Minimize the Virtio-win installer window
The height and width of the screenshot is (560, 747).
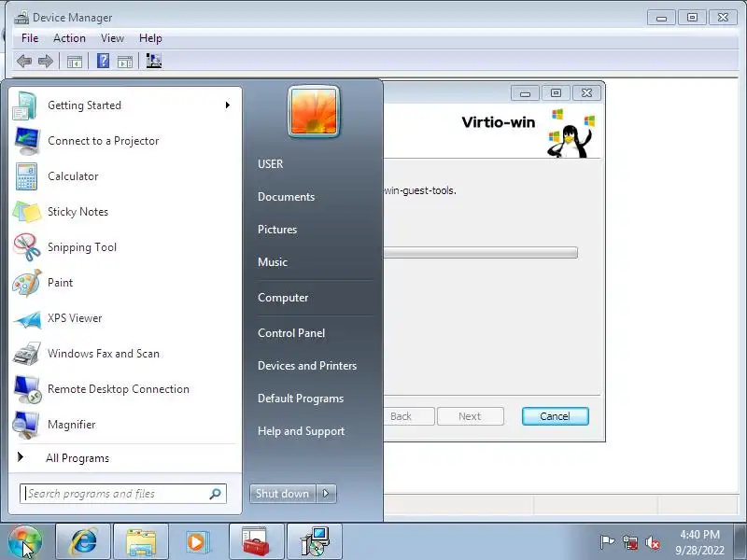[525, 92]
